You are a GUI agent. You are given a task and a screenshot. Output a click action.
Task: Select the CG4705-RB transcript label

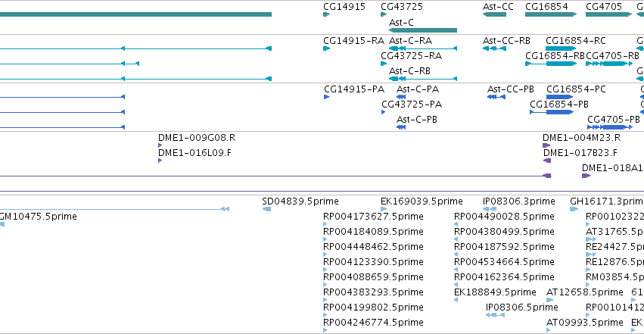612,56
